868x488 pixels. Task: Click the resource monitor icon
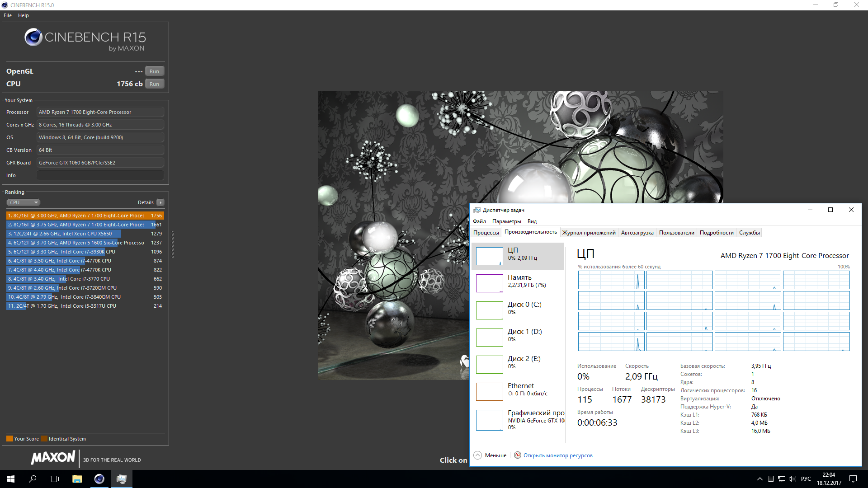[518, 455]
